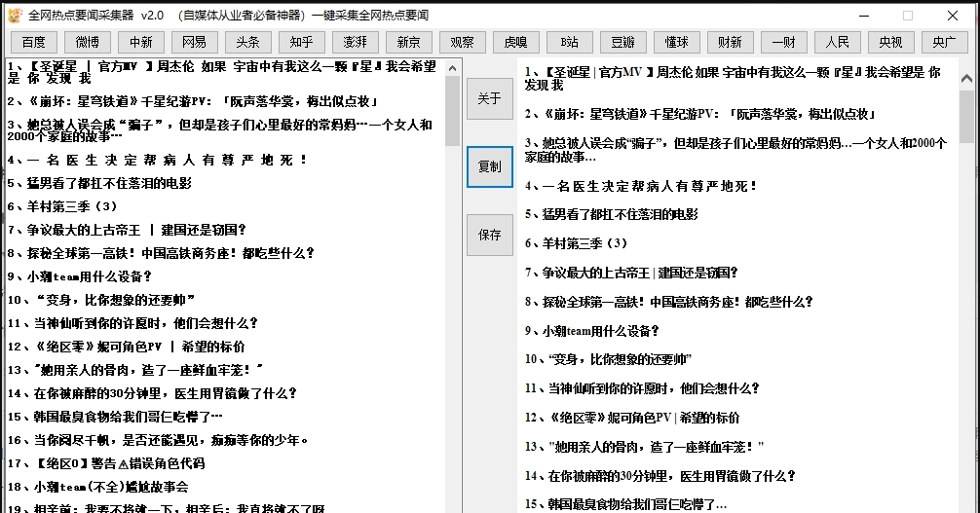Select left item 2 崩坏:星穹铁道 千星纪游PV
Screen dimensions: 980x513
(x=193, y=101)
